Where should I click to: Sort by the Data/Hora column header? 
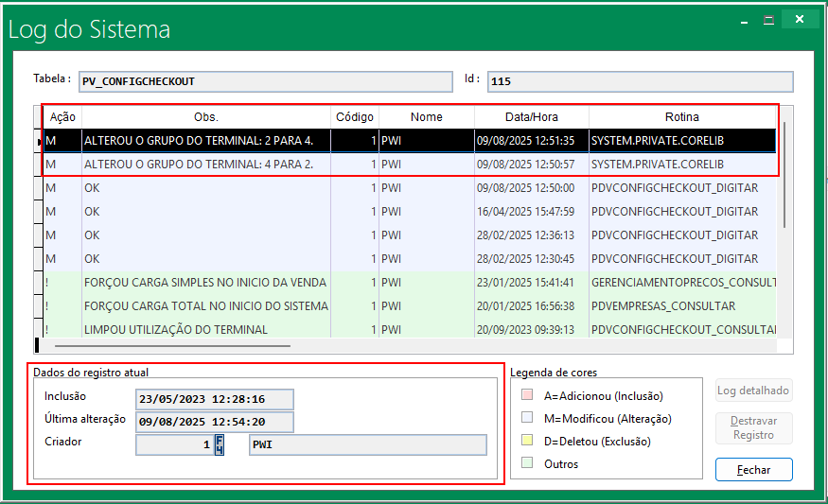(531, 116)
